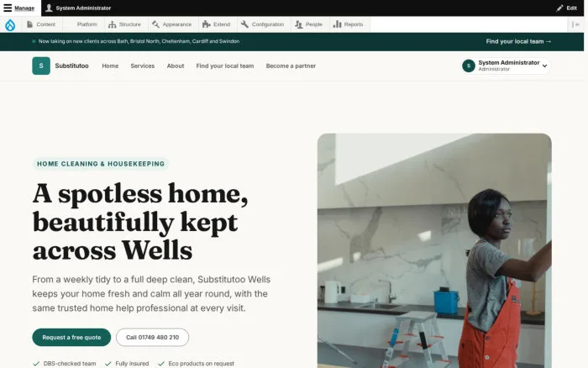The width and height of the screenshot is (588, 368).
Task: Open the About nav link
Action: 176,66
